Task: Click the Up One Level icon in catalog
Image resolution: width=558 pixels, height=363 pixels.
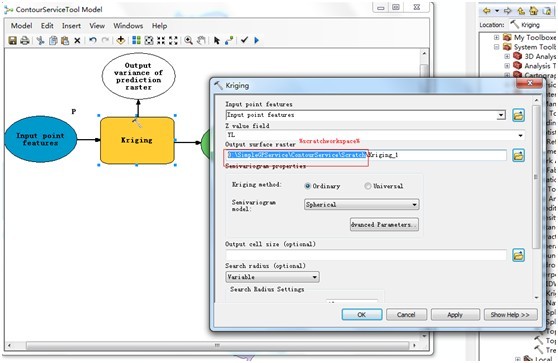Action: pyautogui.click(x=521, y=11)
